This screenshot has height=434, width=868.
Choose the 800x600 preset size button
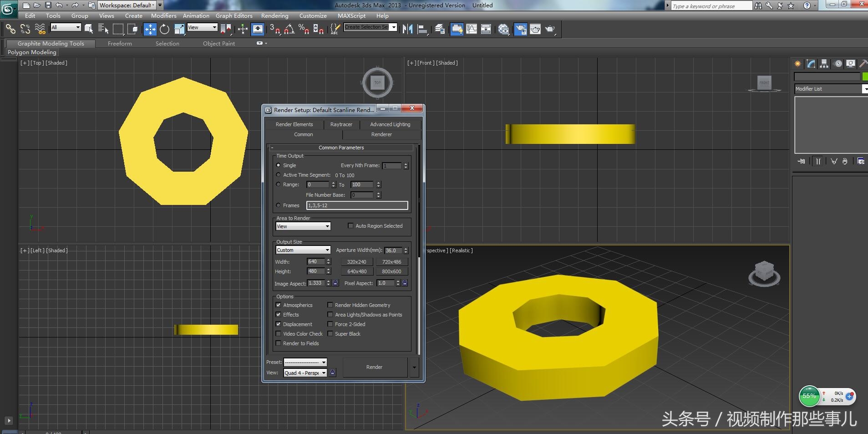click(391, 271)
